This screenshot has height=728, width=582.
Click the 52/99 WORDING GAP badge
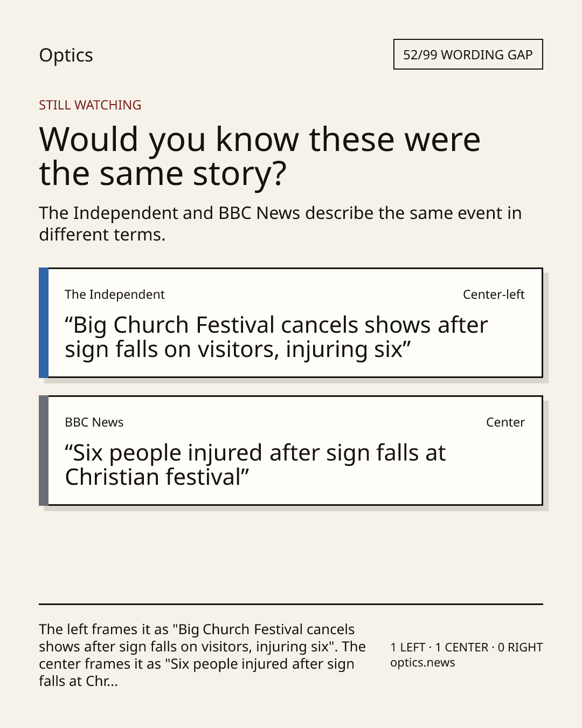click(468, 54)
